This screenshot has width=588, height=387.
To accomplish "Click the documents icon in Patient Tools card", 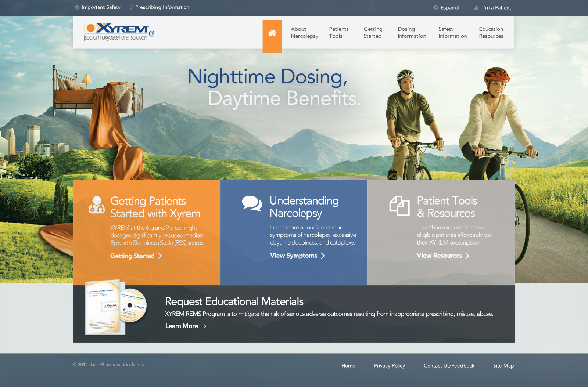I will pos(399,206).
